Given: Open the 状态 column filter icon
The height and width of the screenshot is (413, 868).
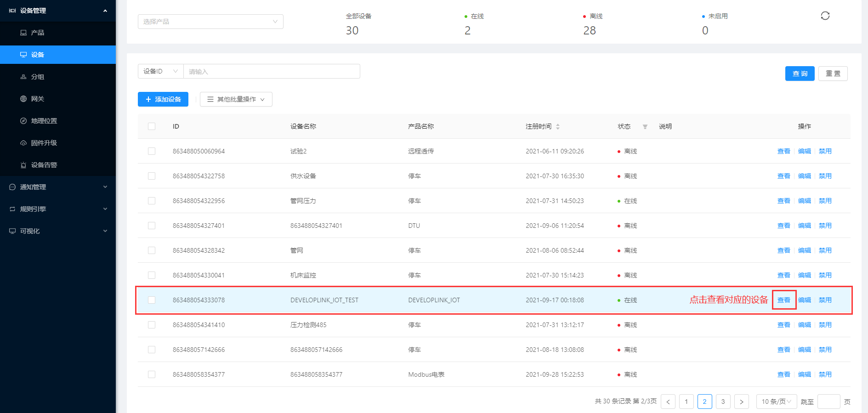Looking at the screenshot, I should (645, 126).
